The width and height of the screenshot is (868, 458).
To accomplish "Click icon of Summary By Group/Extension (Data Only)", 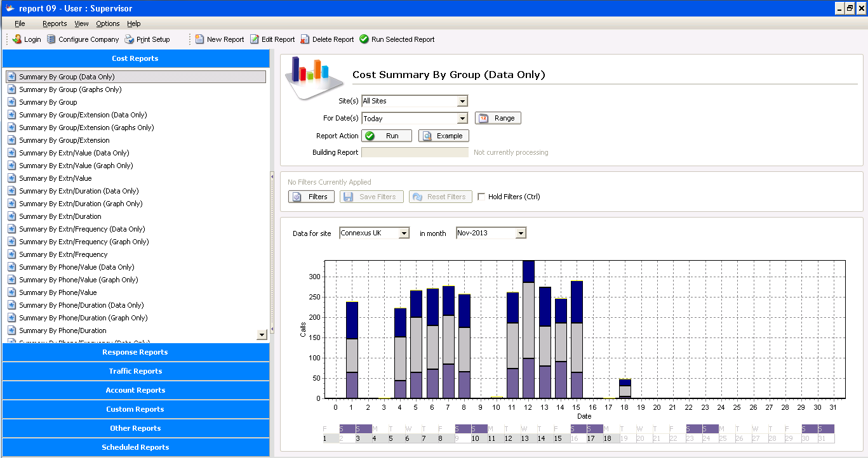I will pos(11,115).
